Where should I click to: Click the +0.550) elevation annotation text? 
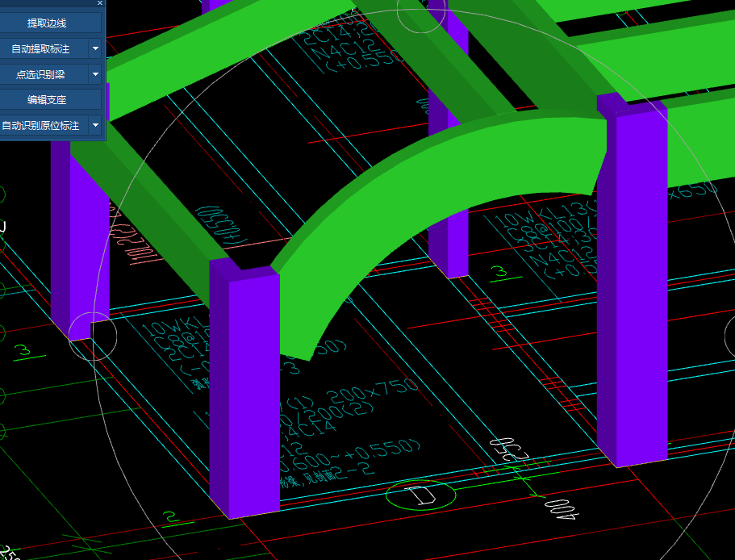click(383, 449)
